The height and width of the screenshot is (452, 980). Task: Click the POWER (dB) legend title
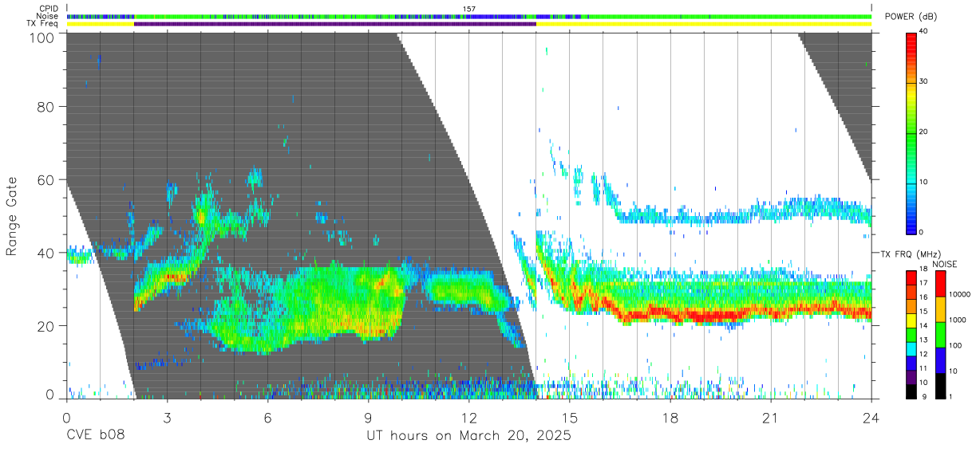[x=911, y=17]
